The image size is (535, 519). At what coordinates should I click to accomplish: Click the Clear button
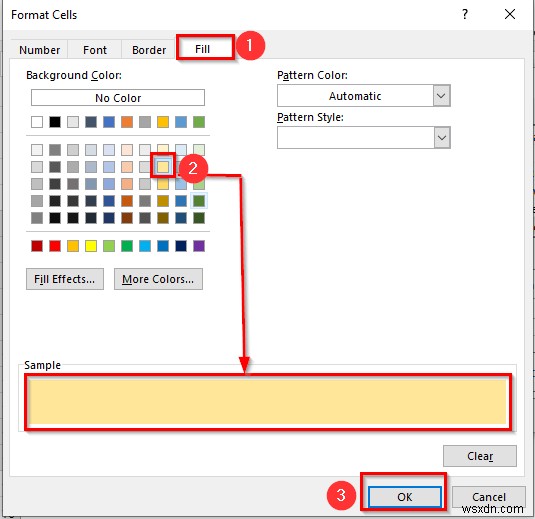click(x=480, y=456)
